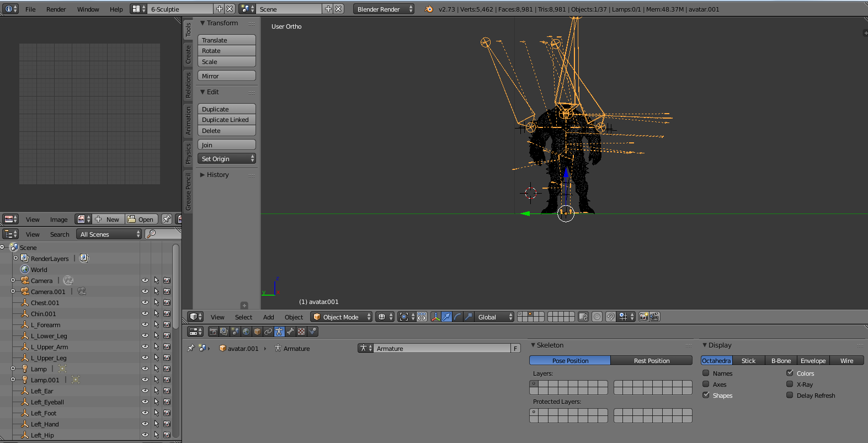The image size is (868, 443).
Task: Open the Render properties tab (camera icon)
Action: click(213, 332)
